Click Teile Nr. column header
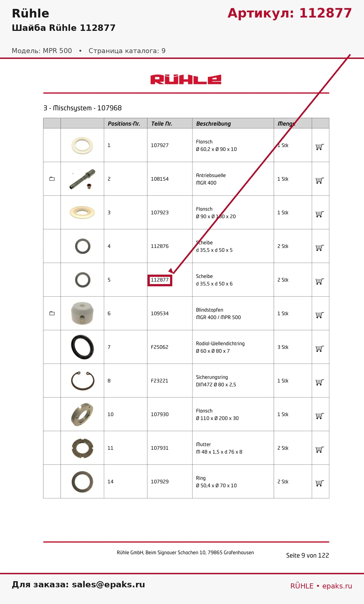This screenshot has height=604, width=364. 162,124
